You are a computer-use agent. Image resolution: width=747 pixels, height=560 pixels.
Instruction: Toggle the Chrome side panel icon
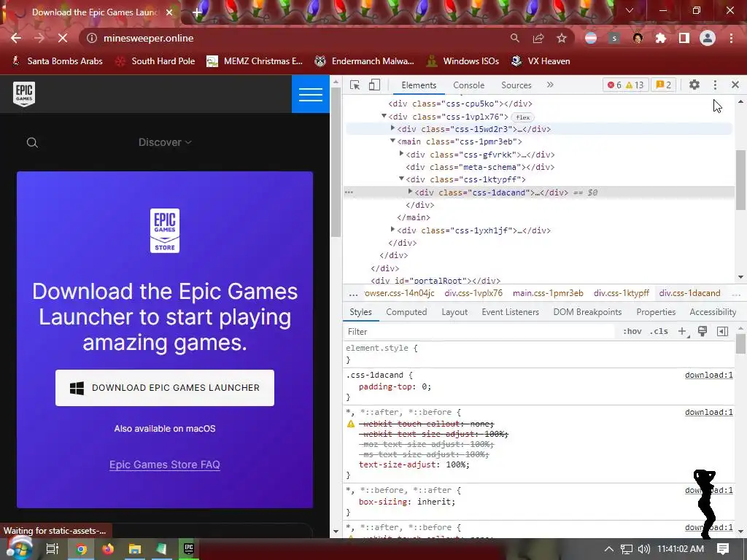coord(684,38)
